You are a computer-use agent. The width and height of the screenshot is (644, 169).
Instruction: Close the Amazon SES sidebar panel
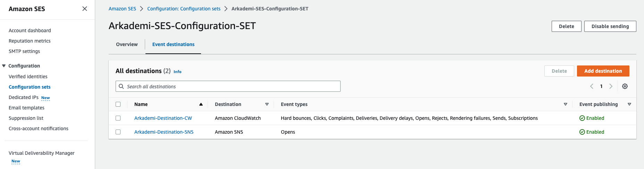pyautogui.click(x=85, y=9)
